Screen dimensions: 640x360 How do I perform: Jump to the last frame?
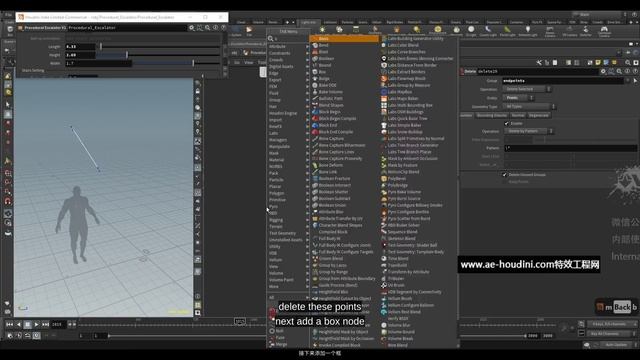click(45, 324)
